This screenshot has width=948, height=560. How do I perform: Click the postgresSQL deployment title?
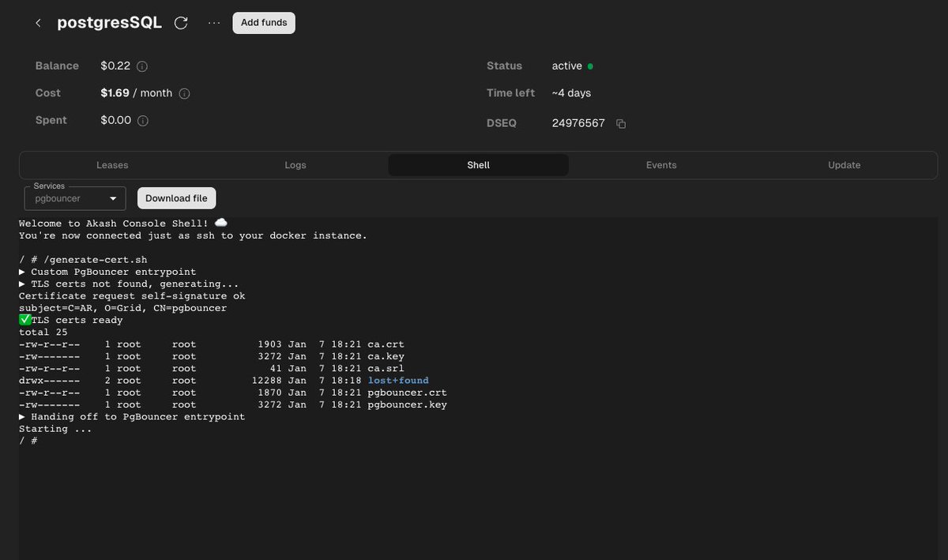pos(109,23)
